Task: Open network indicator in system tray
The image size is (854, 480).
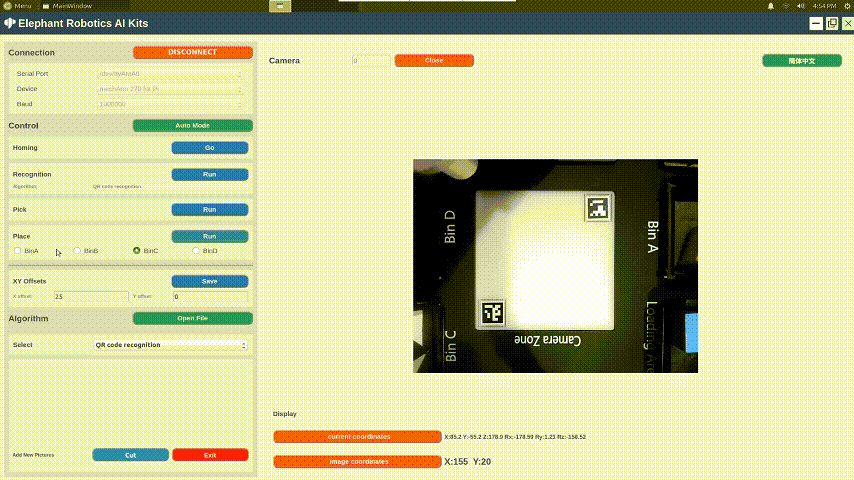Action: [785, 5]
